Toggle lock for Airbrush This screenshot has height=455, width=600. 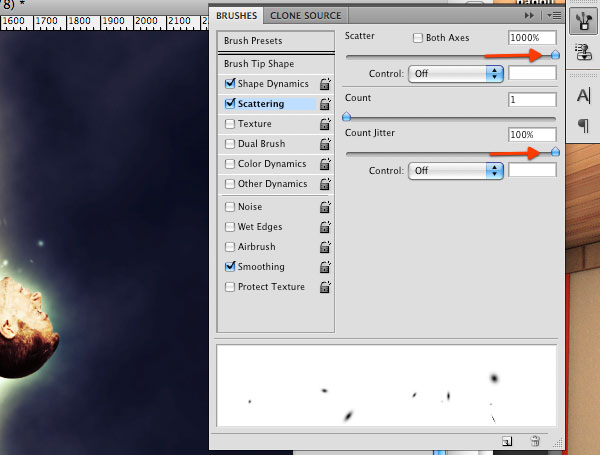(x=325, y=247)
